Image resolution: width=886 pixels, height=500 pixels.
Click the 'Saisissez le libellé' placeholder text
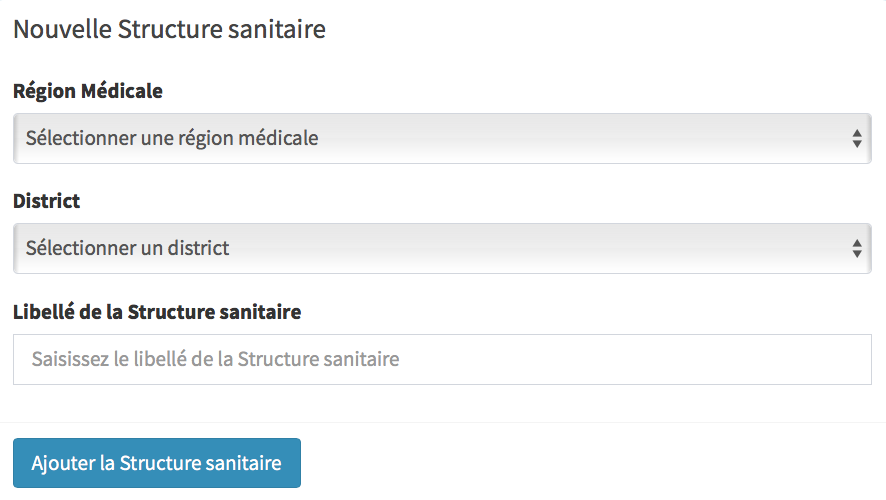(x=215, y=359)
